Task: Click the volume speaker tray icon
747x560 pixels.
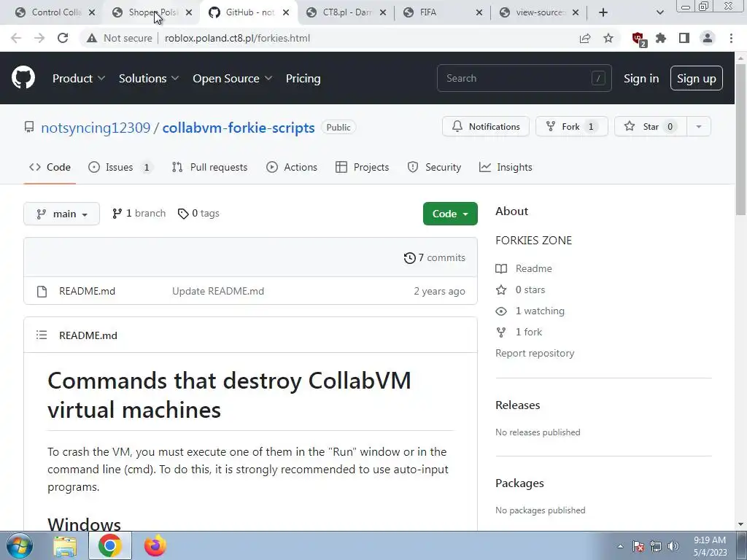Action: (673, 546)
